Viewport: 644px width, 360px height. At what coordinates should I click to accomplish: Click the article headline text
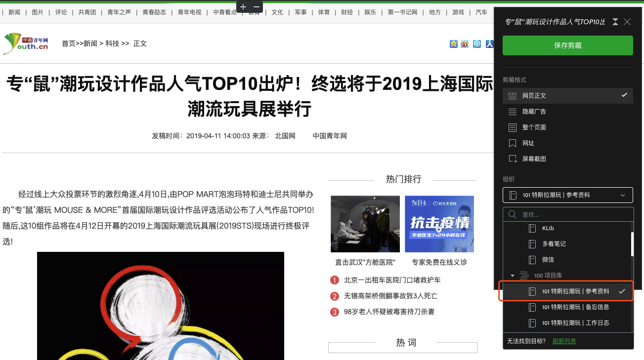tap(250, 96)
